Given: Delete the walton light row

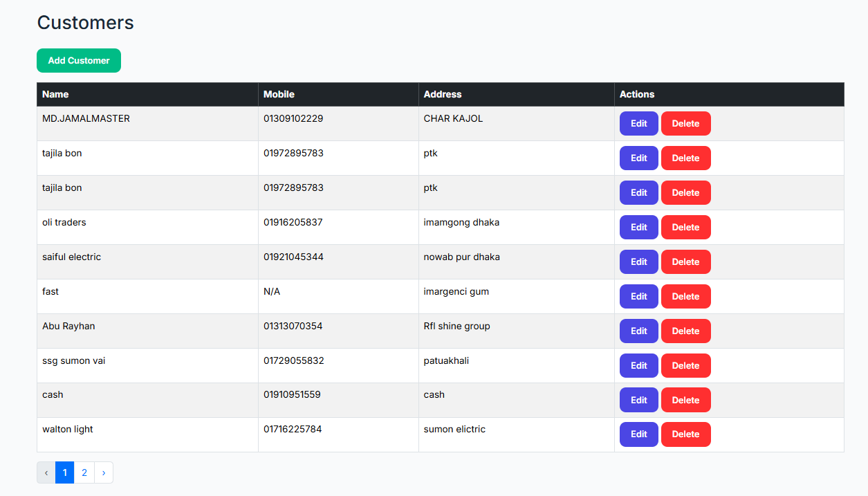Looking at the screenshot, I should (685, 434).
